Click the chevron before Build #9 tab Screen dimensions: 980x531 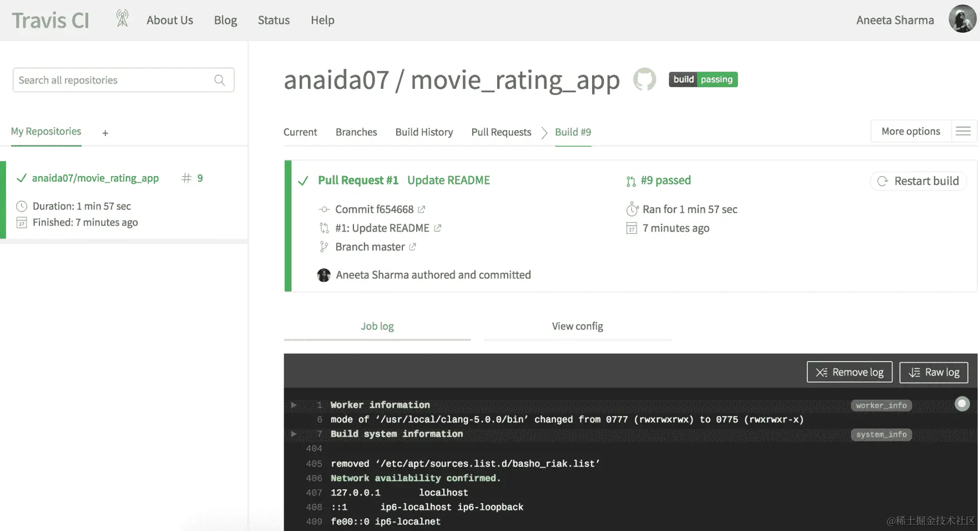coord(544,133)
